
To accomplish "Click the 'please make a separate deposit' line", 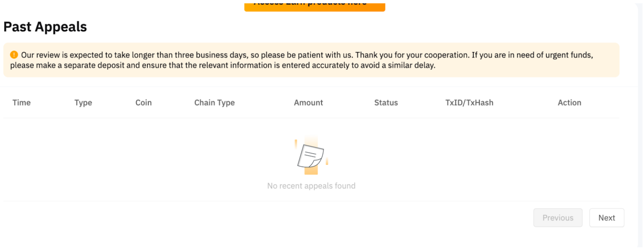I will (223, 65).
